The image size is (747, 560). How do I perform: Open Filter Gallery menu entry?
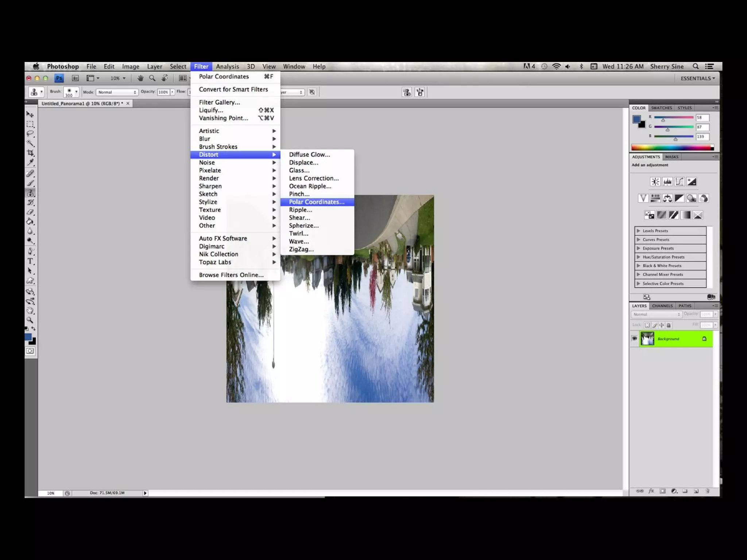click(219, 102)
